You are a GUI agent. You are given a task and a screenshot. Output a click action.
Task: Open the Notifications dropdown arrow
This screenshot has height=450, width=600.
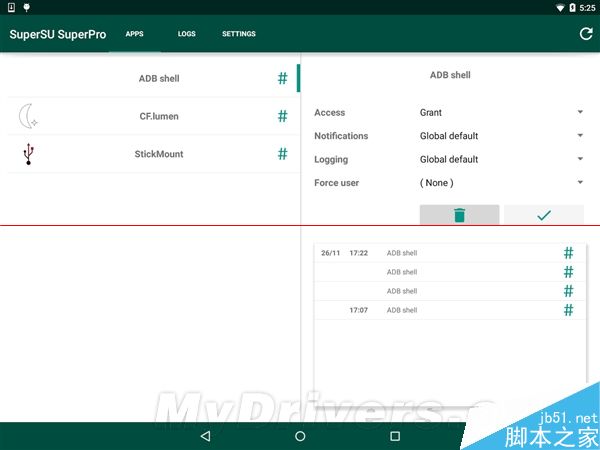[580, 135]
